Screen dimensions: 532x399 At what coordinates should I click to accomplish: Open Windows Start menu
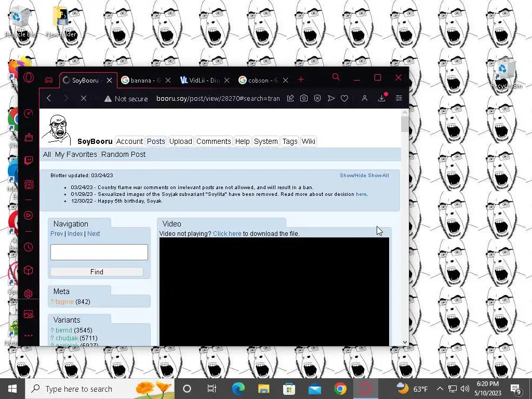tap(12, 389)
